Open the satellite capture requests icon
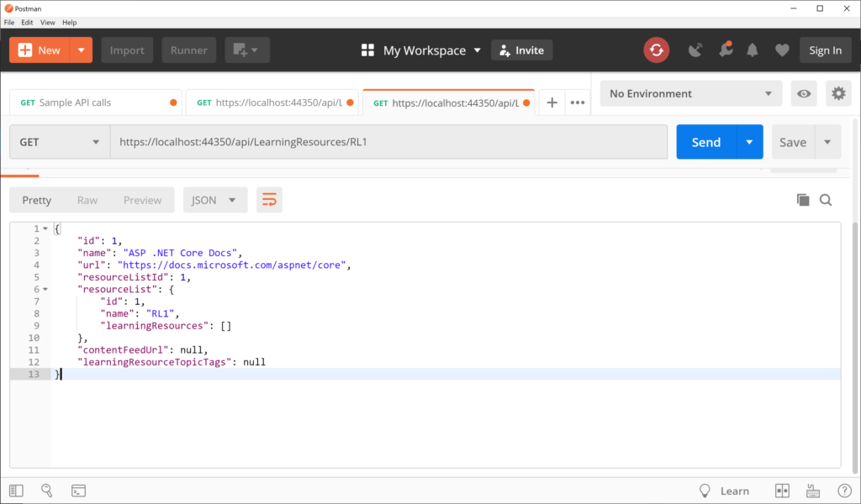Screen dimensions: 861x504 click(x=695, y=50)
